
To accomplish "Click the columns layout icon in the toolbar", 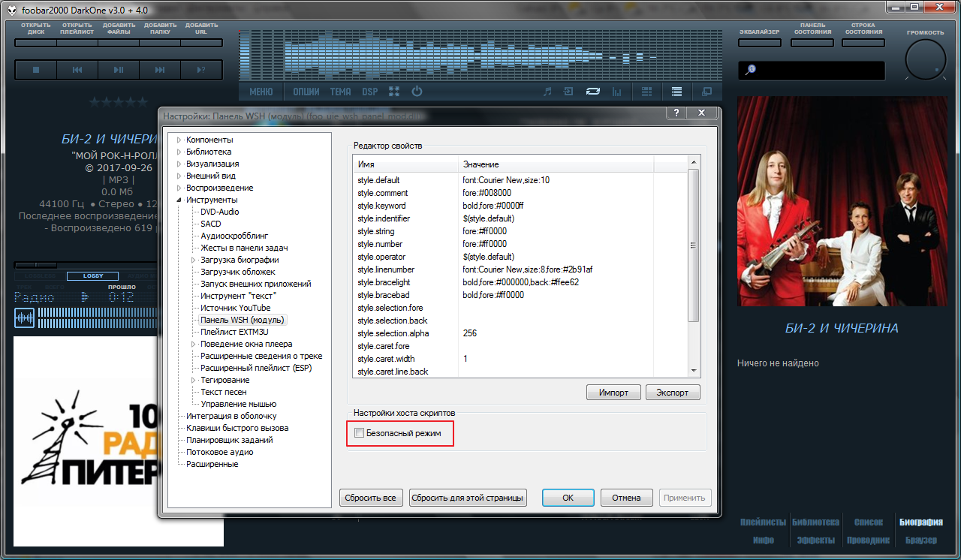I will (647, 91).
